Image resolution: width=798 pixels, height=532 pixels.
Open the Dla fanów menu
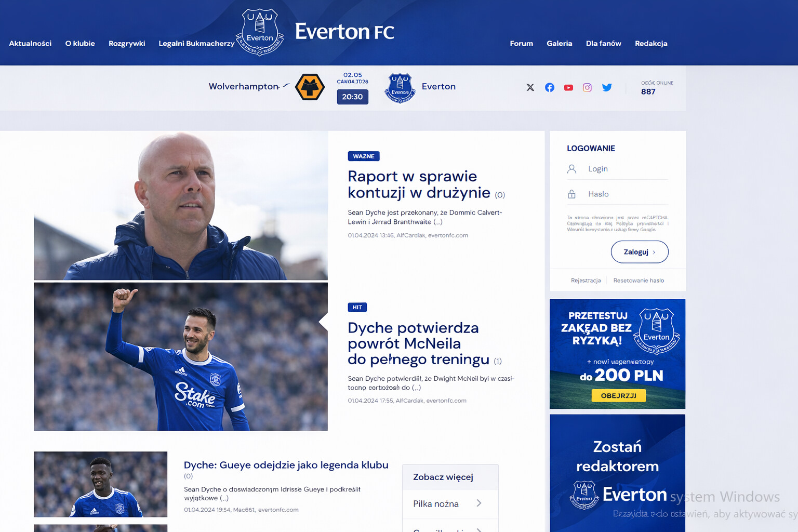click(x=604, y=43)
